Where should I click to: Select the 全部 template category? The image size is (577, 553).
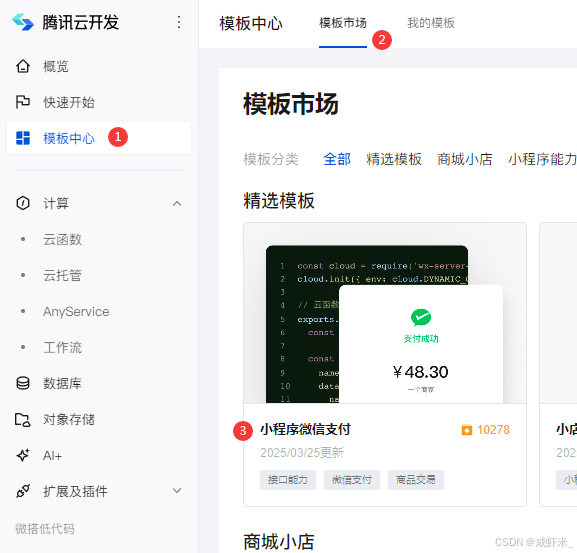point(337,159)
